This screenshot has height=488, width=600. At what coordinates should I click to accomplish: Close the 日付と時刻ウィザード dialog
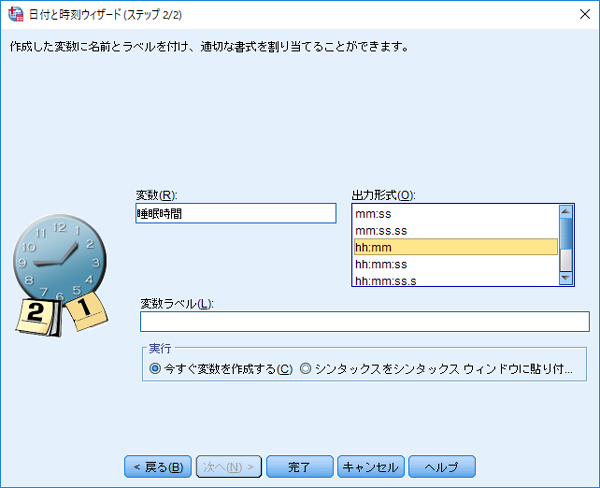[x=584, y=14]
